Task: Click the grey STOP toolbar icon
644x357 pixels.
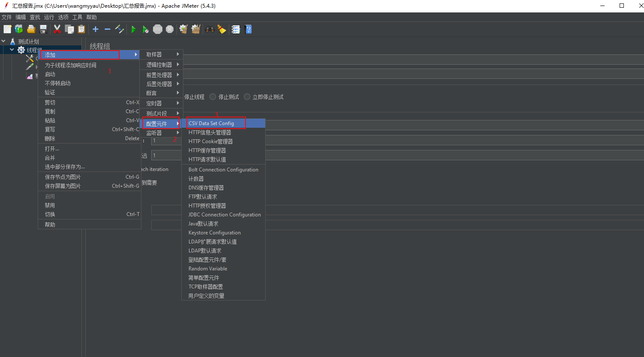Action: tap(158, 29)
